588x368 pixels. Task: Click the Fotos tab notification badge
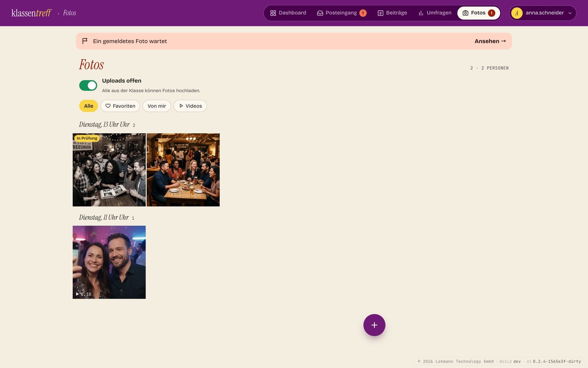click(491, 13)
